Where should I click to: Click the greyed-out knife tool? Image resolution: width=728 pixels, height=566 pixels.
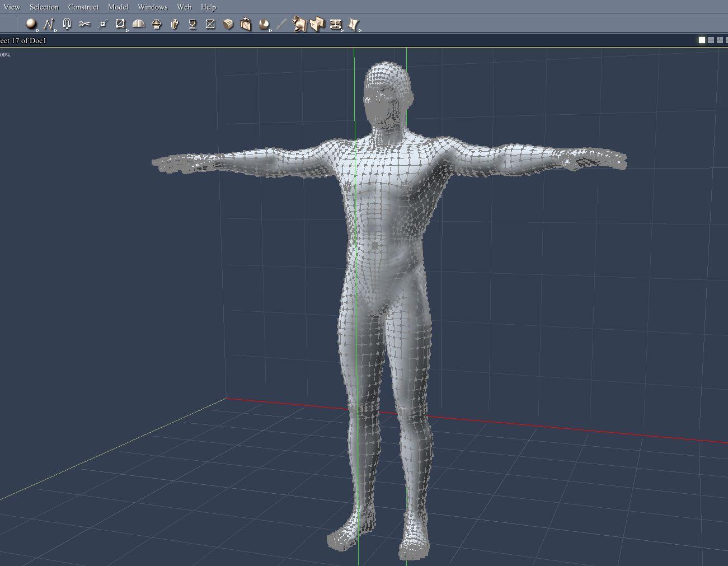281,24
